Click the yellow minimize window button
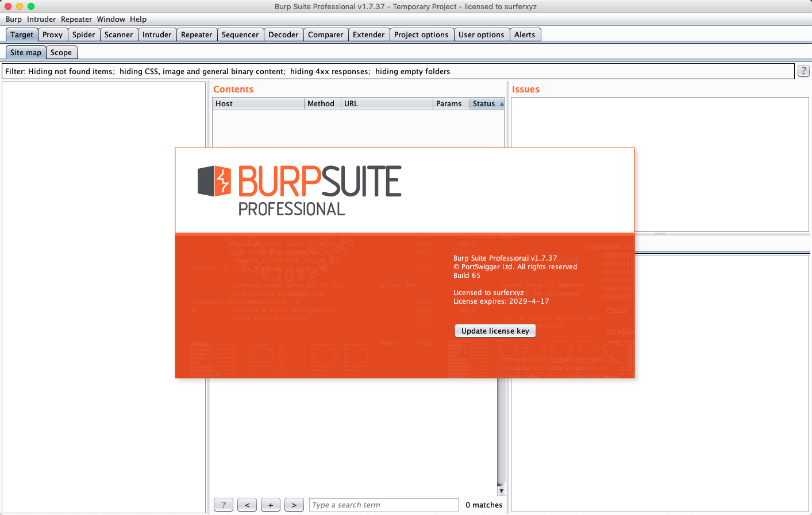This screenshot has height=515, width=812. click(x=20, y=6)
